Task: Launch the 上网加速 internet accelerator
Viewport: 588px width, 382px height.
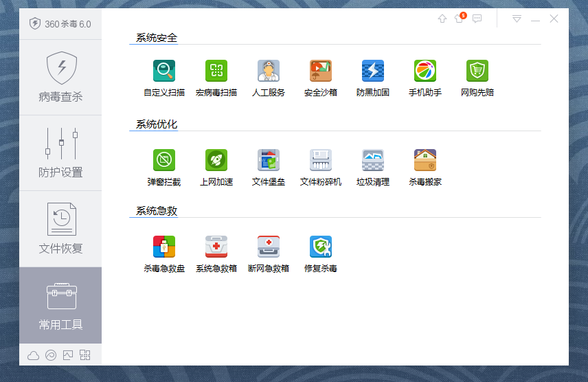Action: point(216,168)
